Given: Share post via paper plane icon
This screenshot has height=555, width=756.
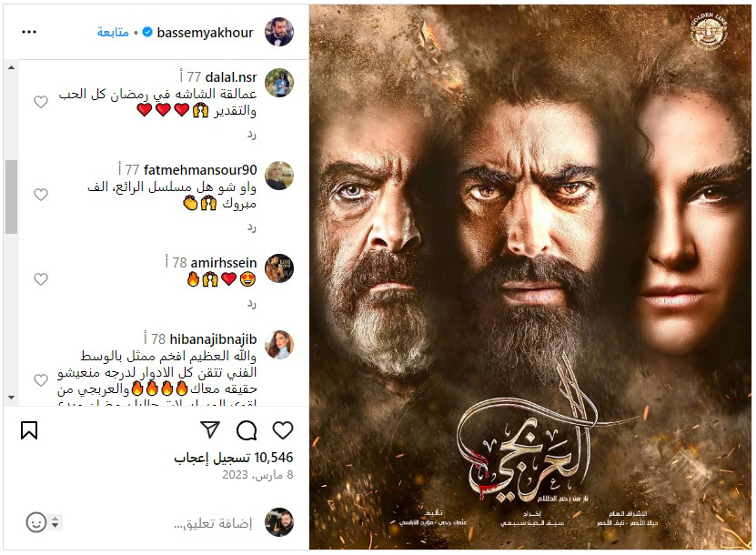Looking at the screenshot, I should click(210, 429).
